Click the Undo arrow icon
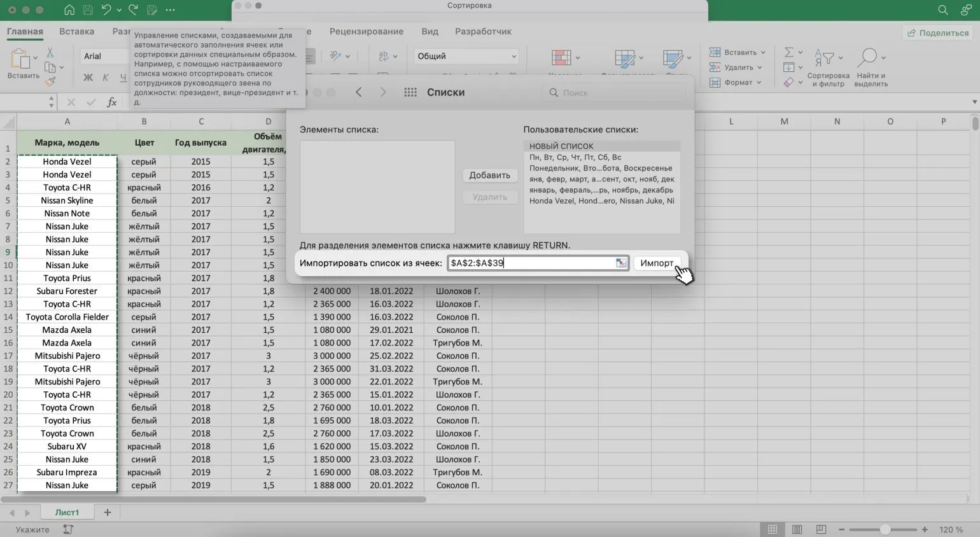The height and width of the screenshot is (537, 980). [x=106, y=10]
